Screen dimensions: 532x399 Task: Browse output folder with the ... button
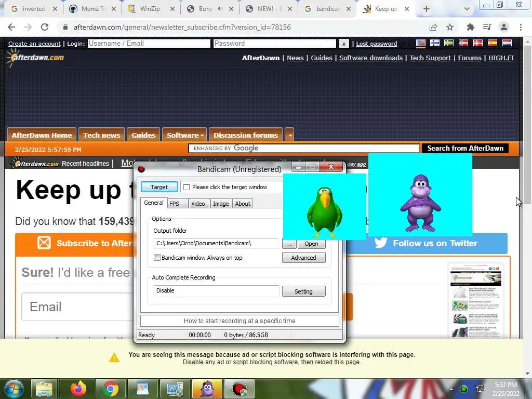point(289,244)
